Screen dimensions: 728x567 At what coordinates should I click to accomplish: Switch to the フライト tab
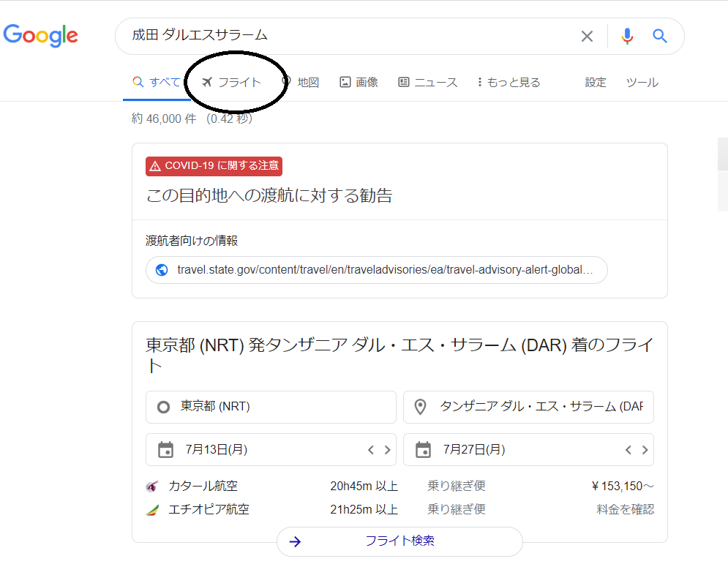click(232, 82)
